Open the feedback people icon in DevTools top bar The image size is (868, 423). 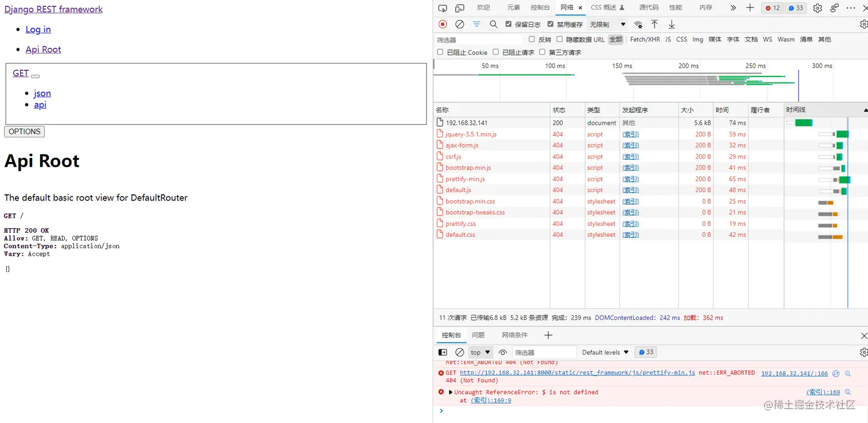[835, 8]
